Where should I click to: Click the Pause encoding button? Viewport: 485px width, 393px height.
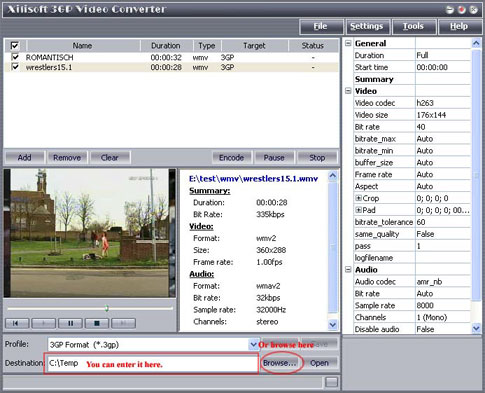[x=274, y=157]
